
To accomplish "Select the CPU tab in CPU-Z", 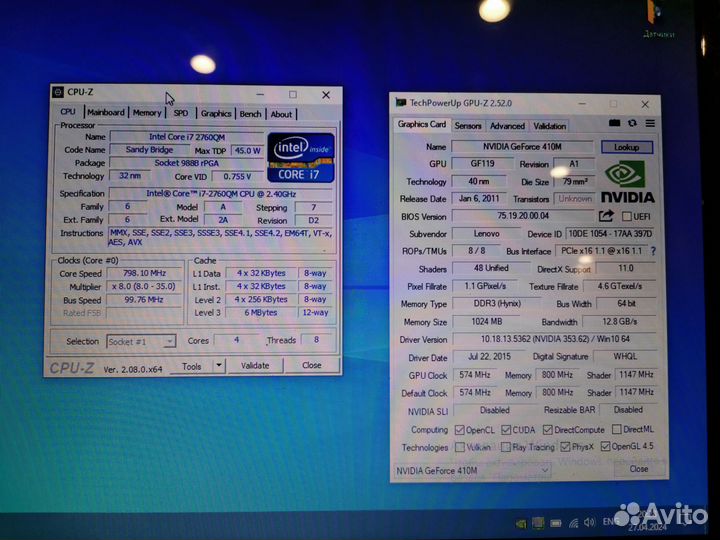I will pos(68,112).
